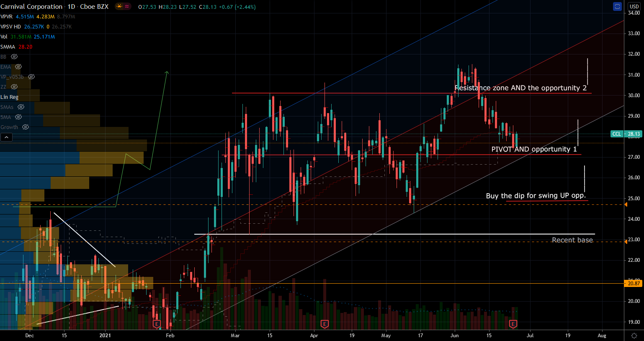The width and height of the screenshot is (644, 341).
Task: Unhide the 5MA indicator
Action: (18, 117)
